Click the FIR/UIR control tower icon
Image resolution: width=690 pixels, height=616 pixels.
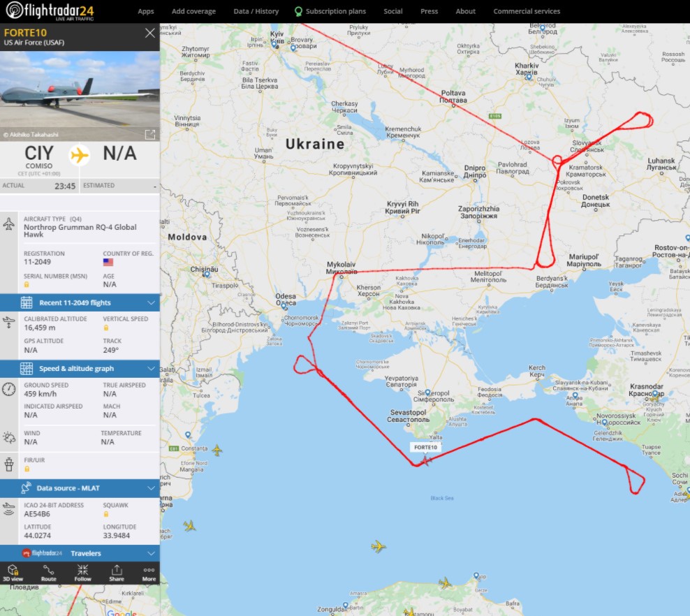pyautogui.click(x=9, y=464)
